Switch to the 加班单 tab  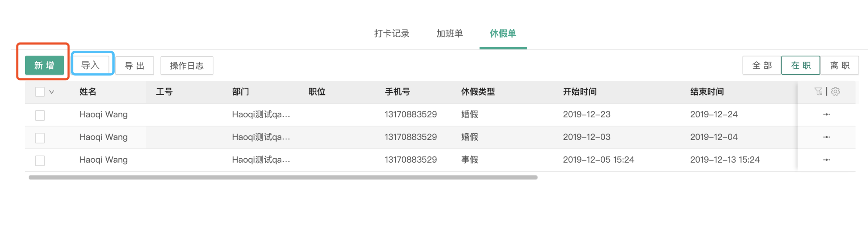tap(450, 34)
